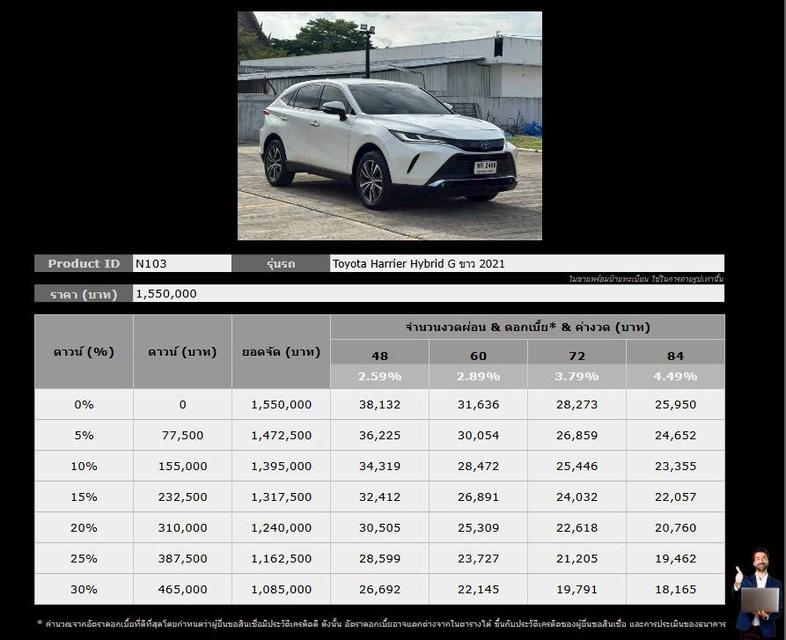Click the 4.49% interest rate
This screenshot has height=640, width=786.
click(675, 376)
